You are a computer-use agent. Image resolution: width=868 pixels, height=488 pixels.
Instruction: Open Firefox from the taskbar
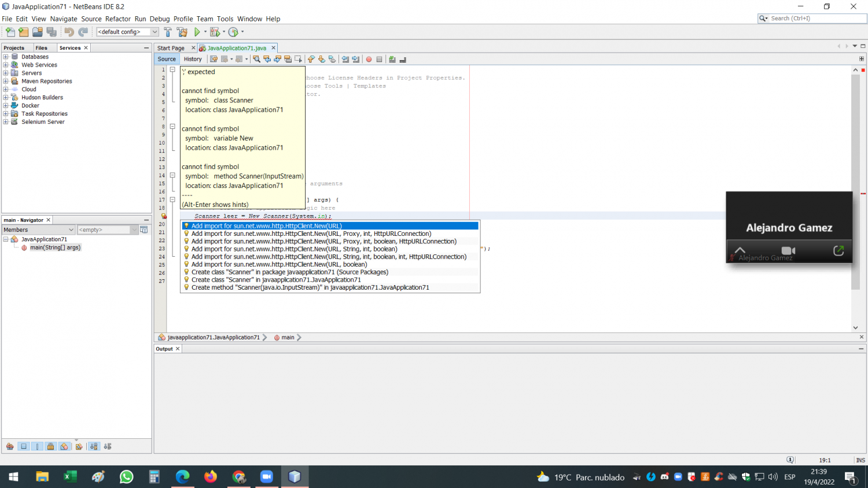click(211, 477)
